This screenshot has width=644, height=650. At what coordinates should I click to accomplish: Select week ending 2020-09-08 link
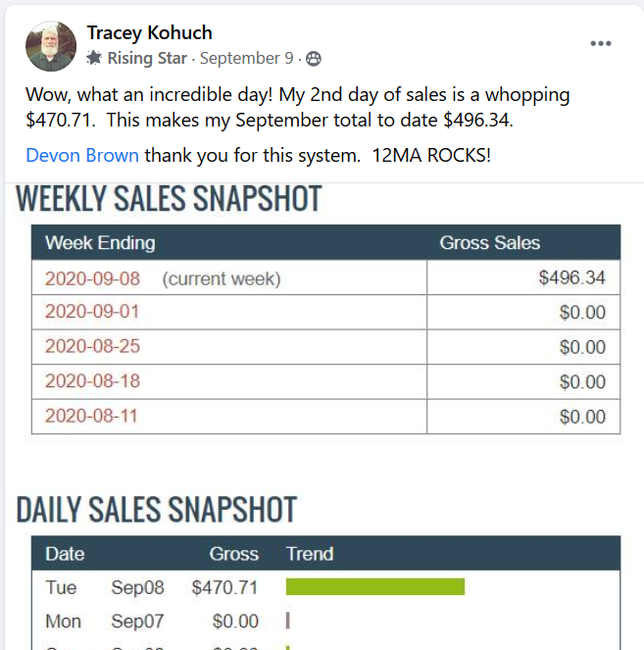coord(92,278)
